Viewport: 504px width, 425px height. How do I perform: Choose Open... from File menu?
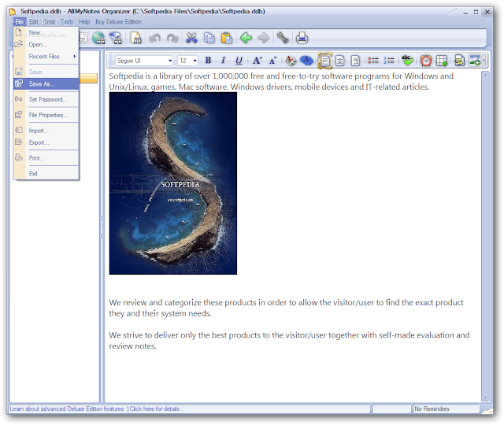(x=46, y=45)
